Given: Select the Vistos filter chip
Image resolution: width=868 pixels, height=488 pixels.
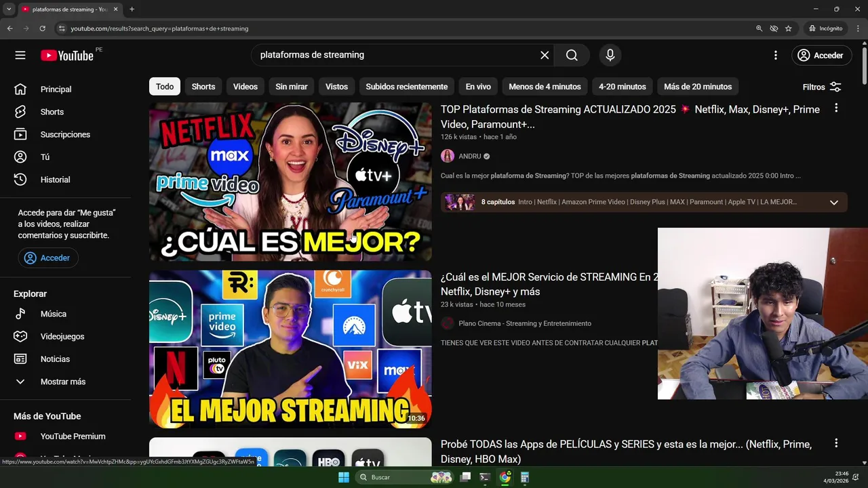Looking at the screenshot, I should tap(336, 87).
